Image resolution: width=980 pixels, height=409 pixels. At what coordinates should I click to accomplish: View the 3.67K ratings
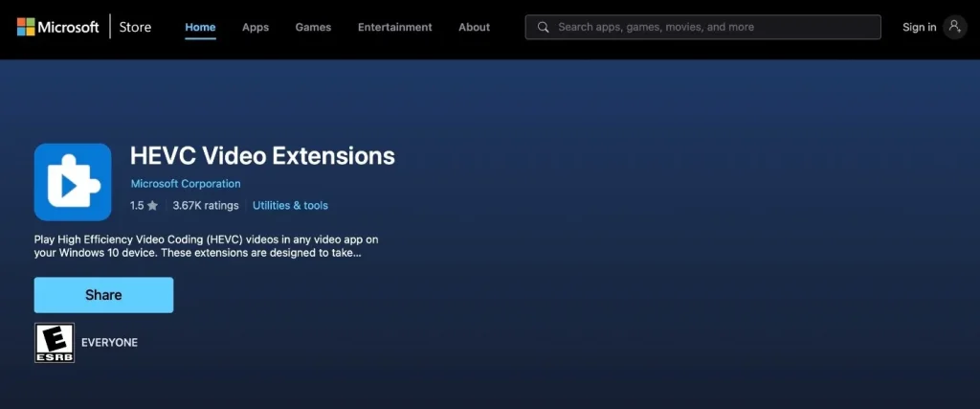206,205
